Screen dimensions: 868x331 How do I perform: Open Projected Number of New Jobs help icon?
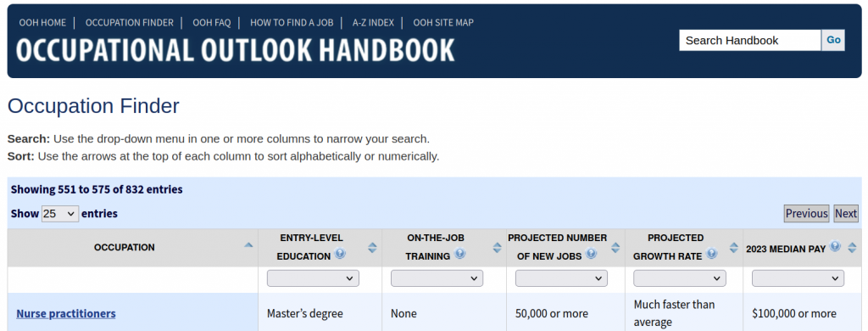click(591, 254)
